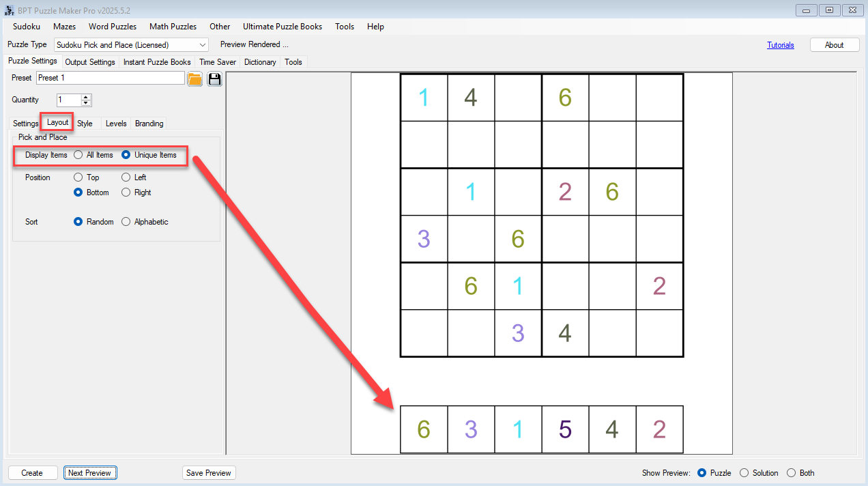Click the Next Preview button
The image size is (868, 486).
(x=90, y=472)
